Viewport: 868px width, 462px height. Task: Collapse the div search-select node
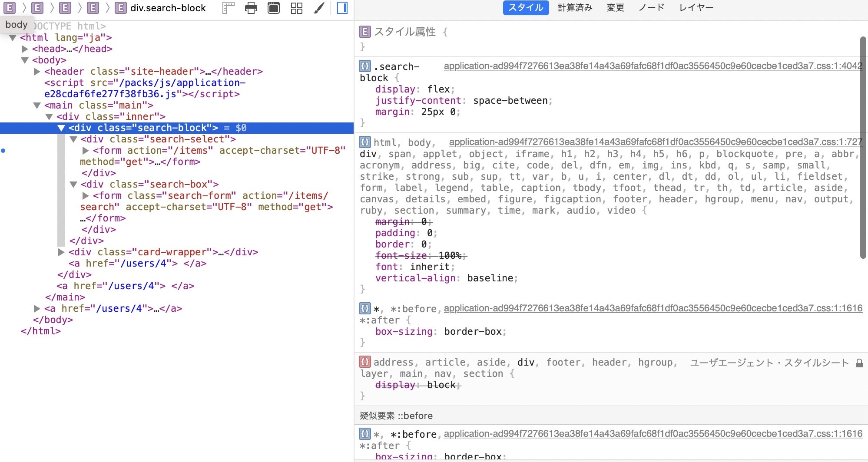(73, 139)
